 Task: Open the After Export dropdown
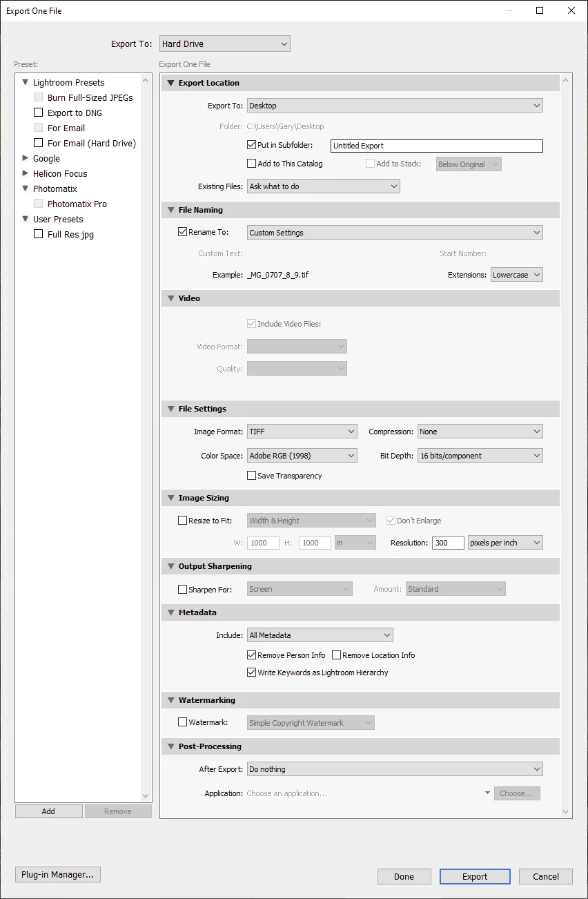tap(395, 769)
